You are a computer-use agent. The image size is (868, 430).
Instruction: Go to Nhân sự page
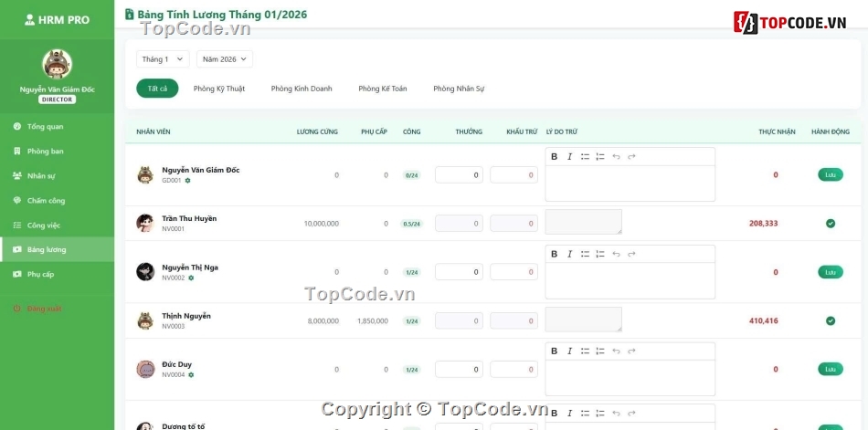click(57, 176)
